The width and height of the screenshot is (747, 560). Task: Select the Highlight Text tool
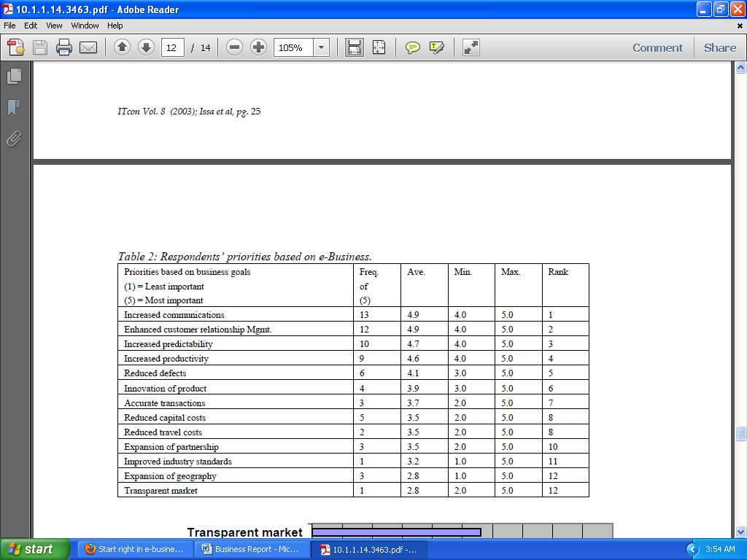coord(437,48)
